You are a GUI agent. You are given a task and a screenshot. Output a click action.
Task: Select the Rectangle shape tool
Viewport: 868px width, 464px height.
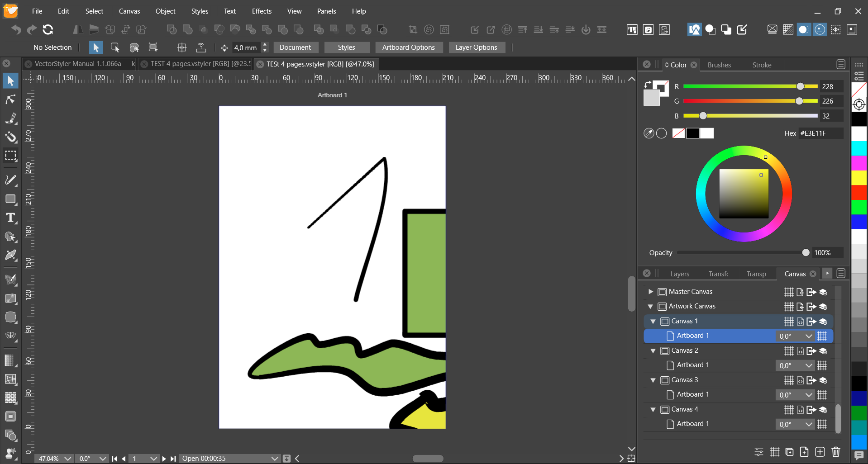[x=10, y=199]
